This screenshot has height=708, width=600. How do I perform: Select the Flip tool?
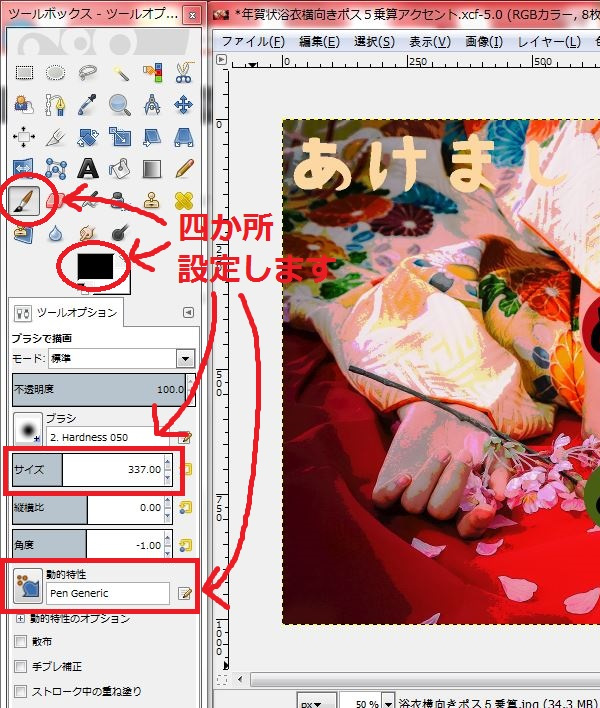pos(24,169)
